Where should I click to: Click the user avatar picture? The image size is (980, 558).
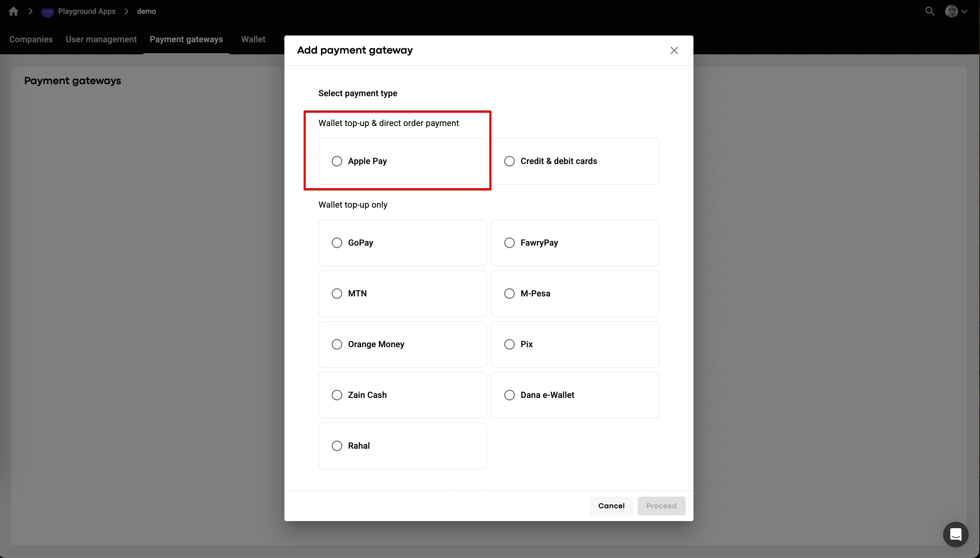click(x=951, y=11)
